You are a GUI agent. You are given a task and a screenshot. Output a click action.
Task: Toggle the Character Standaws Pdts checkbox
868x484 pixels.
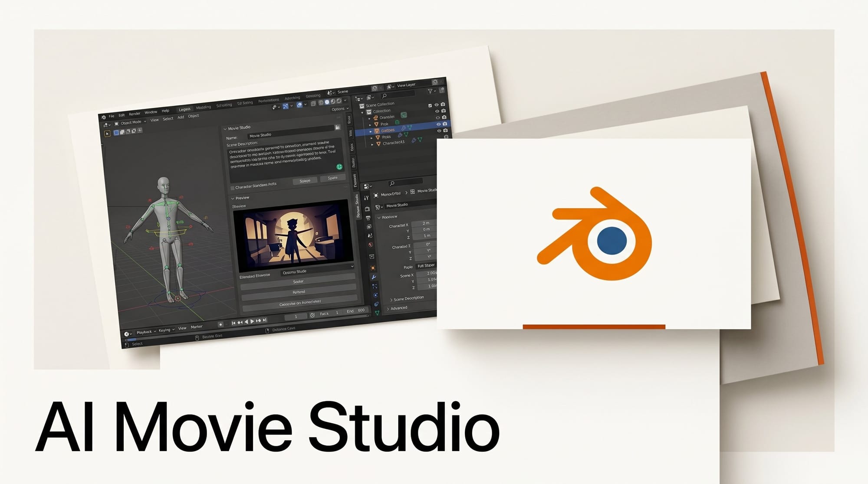(232, 188)
